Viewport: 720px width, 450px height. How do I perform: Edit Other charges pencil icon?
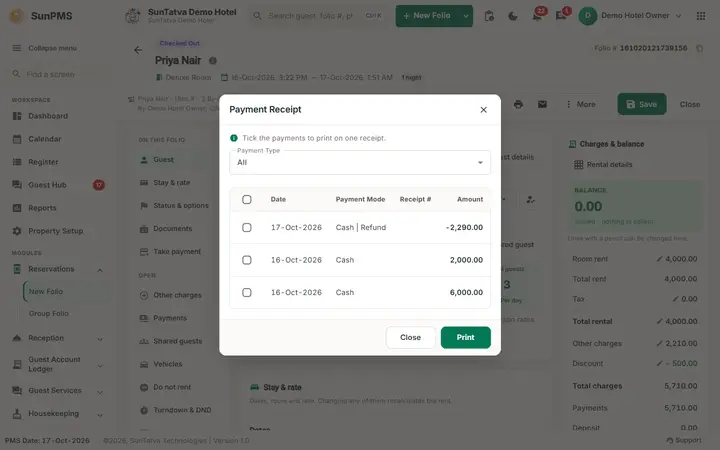659,343
